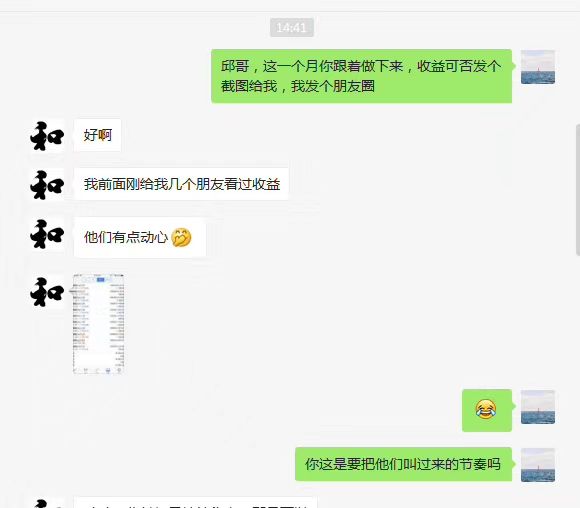Screen dimensions: 580x508
Task: Open sender avatar beside the laughing emoji
Action: 538,407
